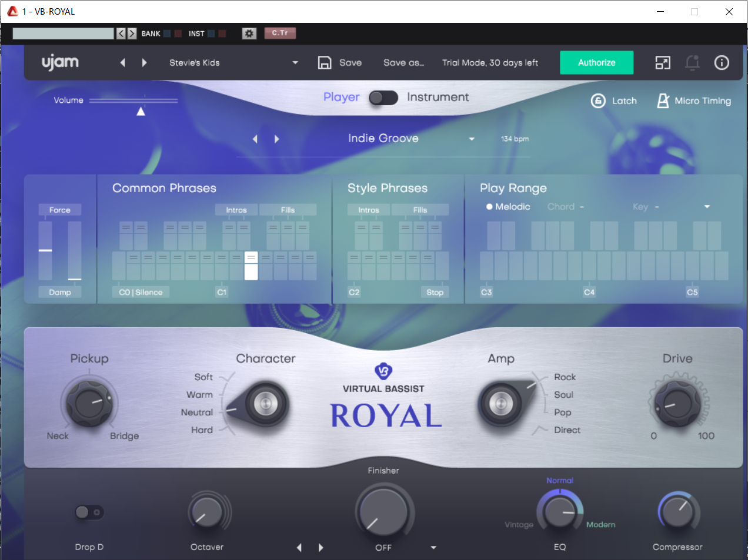
Task: Select previous Finisher mode arrow
Action: 299,547
